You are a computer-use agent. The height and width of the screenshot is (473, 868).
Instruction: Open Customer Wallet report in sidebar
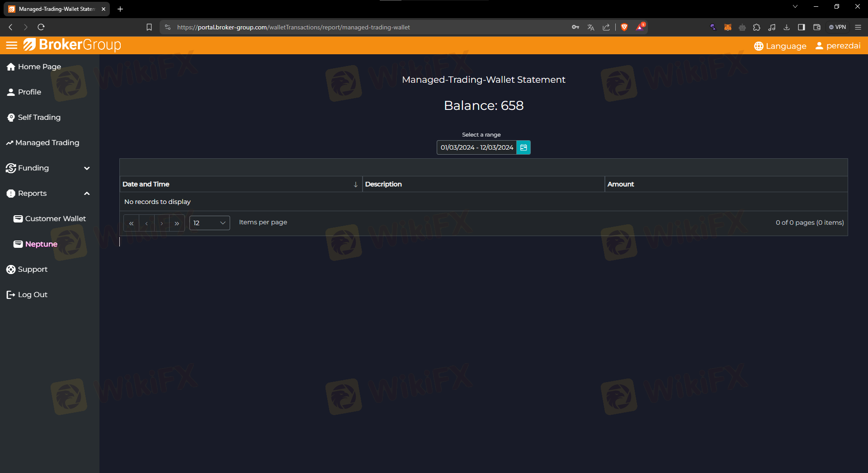click(55, 219)
